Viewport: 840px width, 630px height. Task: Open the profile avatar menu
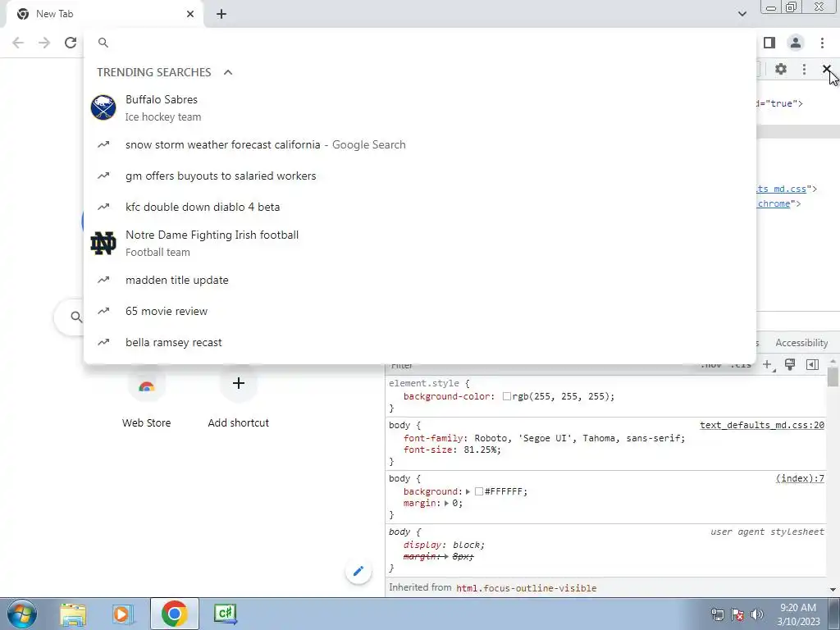796,43
